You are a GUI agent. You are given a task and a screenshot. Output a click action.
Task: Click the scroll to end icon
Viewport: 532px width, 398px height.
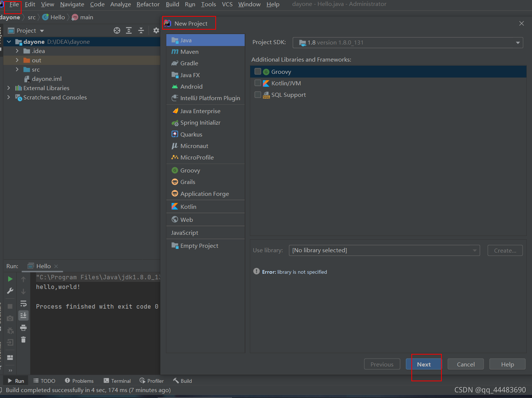[23, 316]
